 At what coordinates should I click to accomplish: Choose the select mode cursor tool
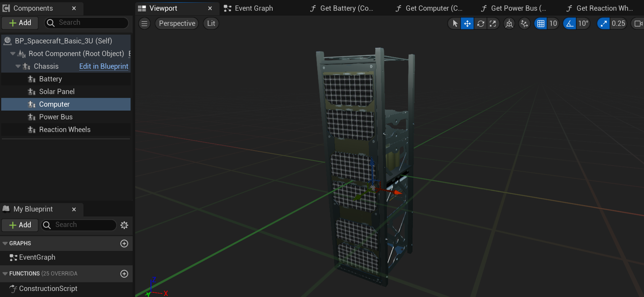point(455,24)
